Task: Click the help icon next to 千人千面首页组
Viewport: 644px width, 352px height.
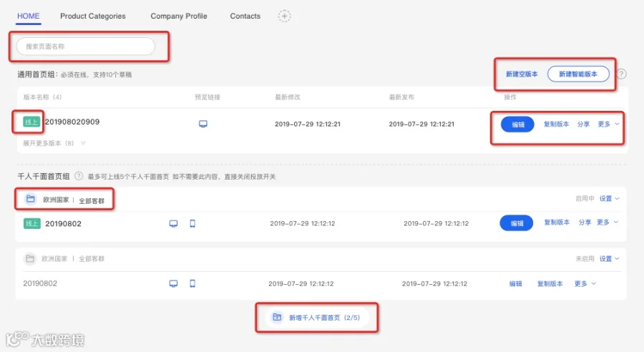Action: 79,176
